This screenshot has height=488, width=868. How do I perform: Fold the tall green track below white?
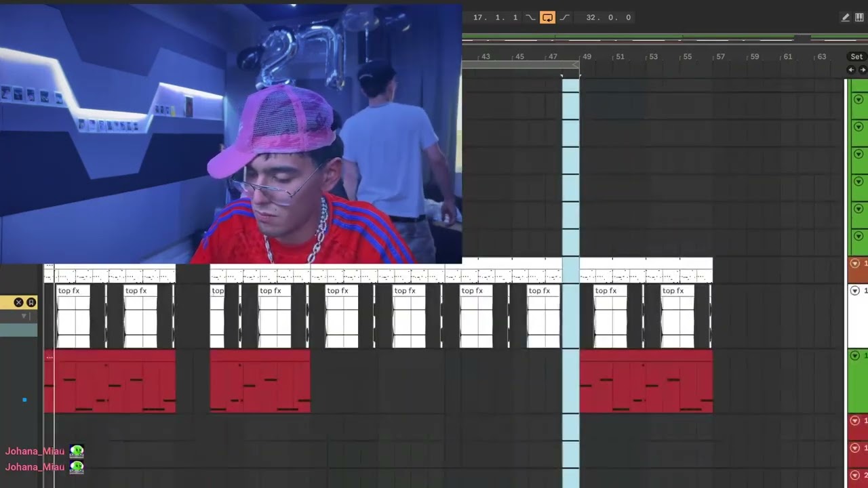tap(855, 356)
